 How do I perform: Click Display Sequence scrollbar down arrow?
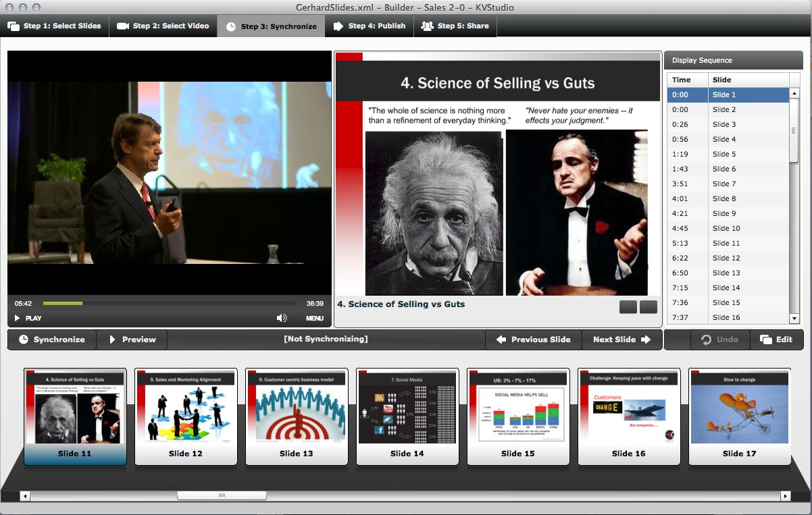point(794,318)
